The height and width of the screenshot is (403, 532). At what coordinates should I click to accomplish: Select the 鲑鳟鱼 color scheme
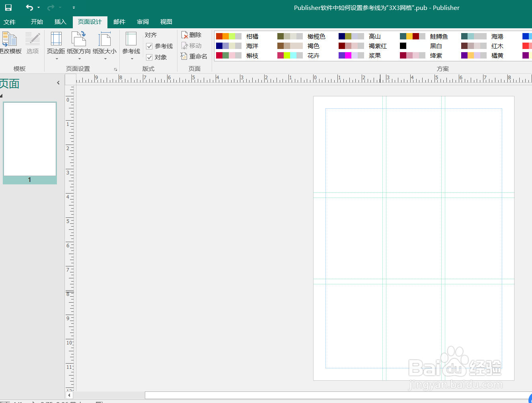424,36
